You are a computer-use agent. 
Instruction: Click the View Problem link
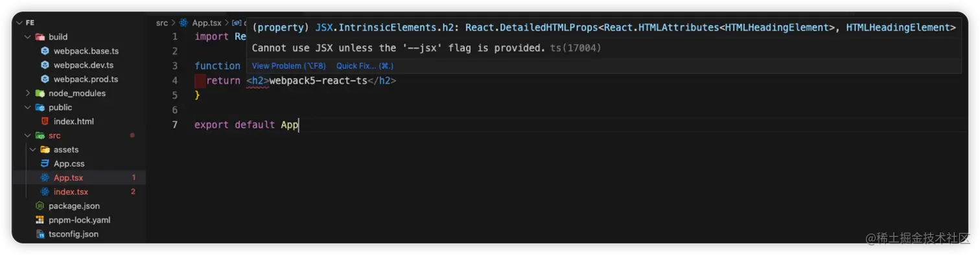click(x=288, y=66)
